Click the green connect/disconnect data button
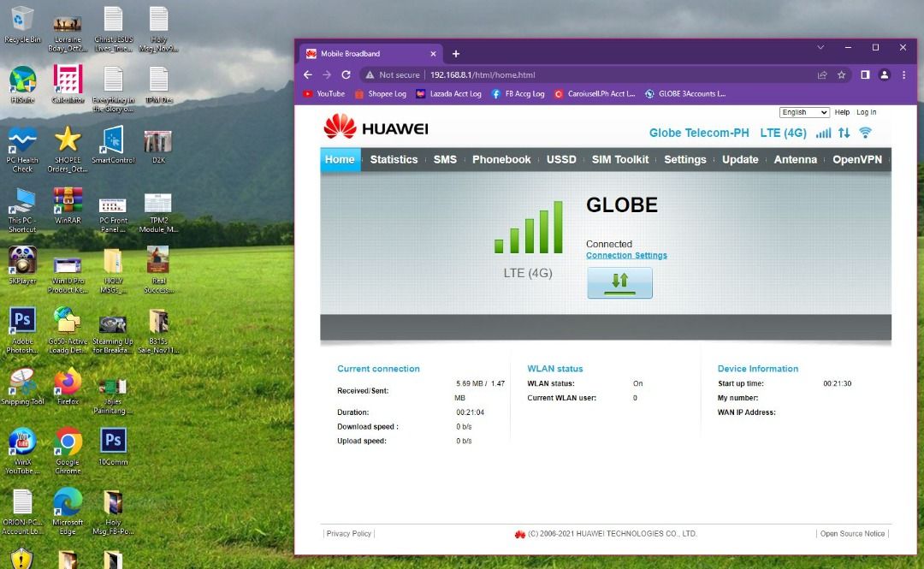Screen dimensions: 924x569 (x=619, y=282)
